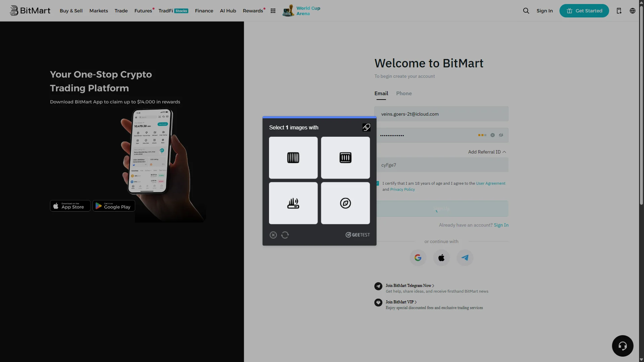
Task: Close the GeeTest captcha with X icon
Action: 273,235
